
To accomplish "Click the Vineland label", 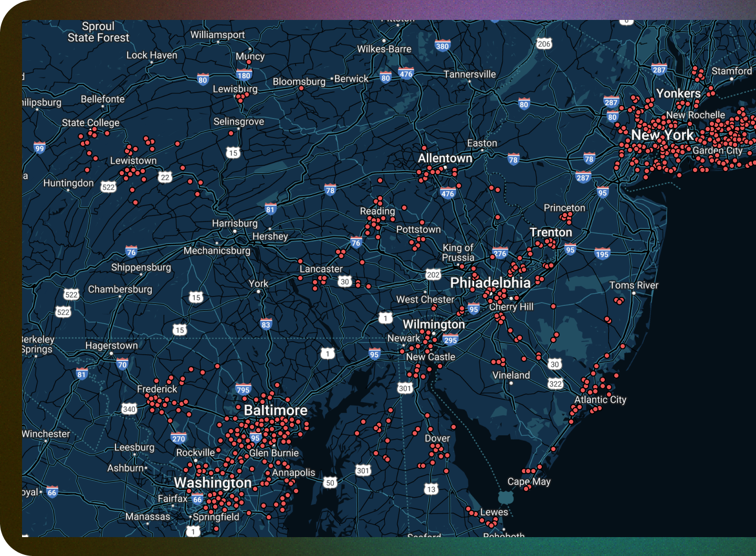I will click(x=511, y=375).
